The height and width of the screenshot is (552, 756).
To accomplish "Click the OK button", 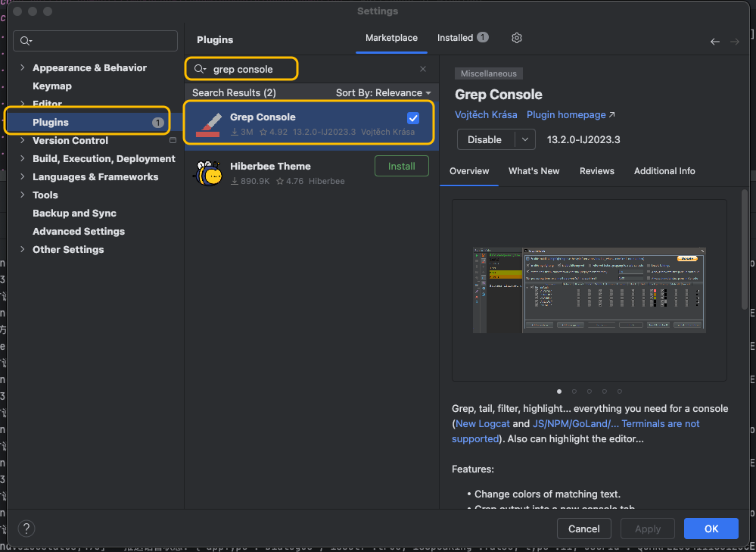I will (x=711, y=529).
